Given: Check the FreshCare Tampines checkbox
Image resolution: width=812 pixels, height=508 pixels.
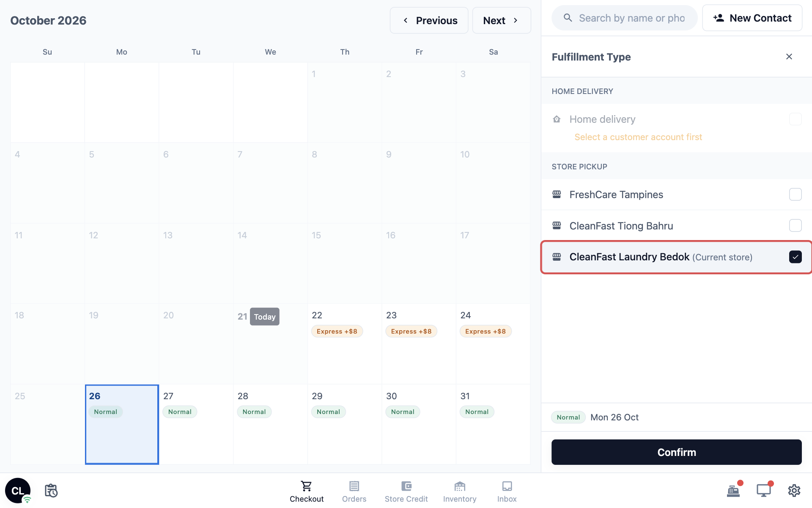Looking at the screenshot, I should 795,194.
